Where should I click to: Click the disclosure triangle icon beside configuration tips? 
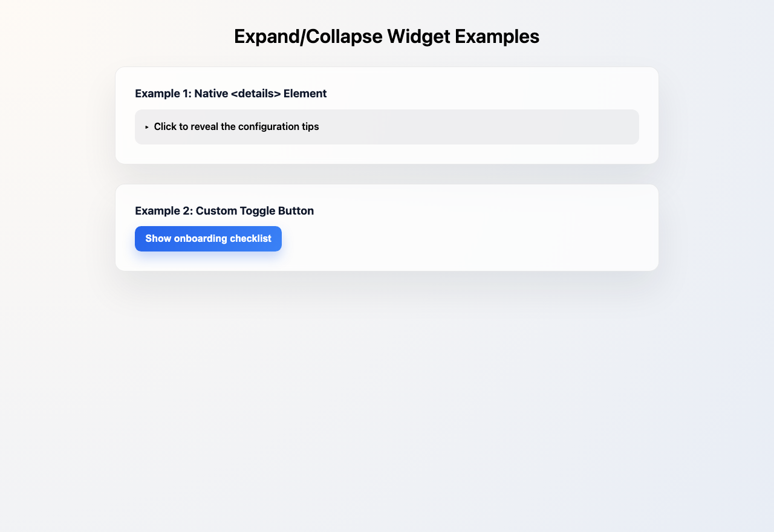[x=146, y=127]
